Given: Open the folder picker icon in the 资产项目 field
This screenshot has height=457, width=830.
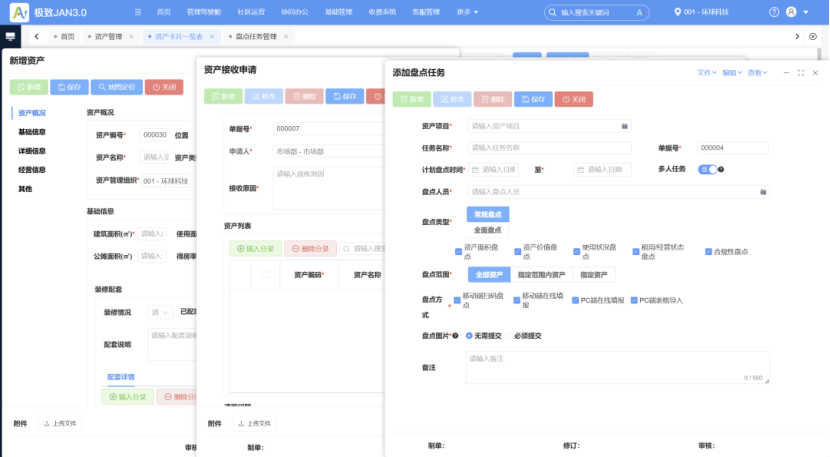Looking at the screenshot, I should (x=624, y=126).
